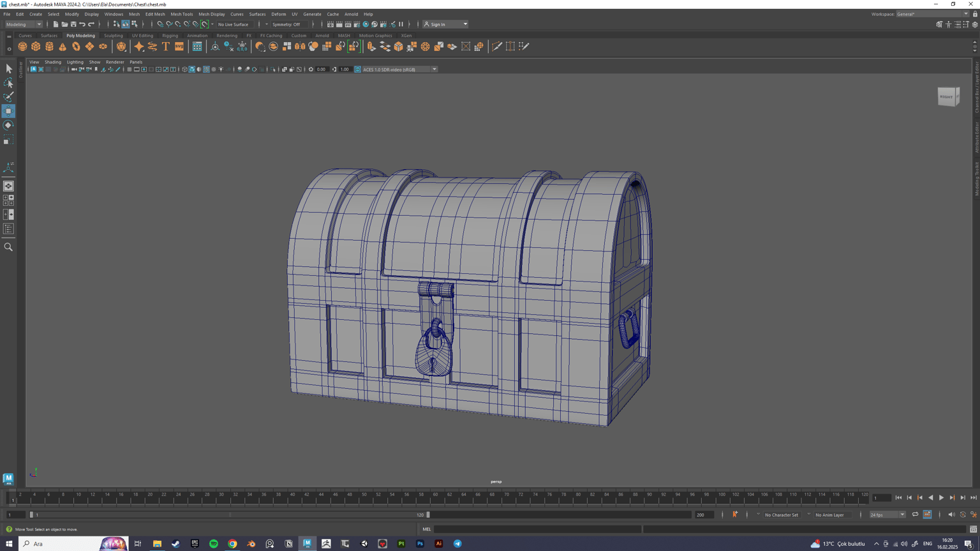Select the Rotate tool in the toolbox
This screenshot has width=980, height=551.
(x=8, y=125)
